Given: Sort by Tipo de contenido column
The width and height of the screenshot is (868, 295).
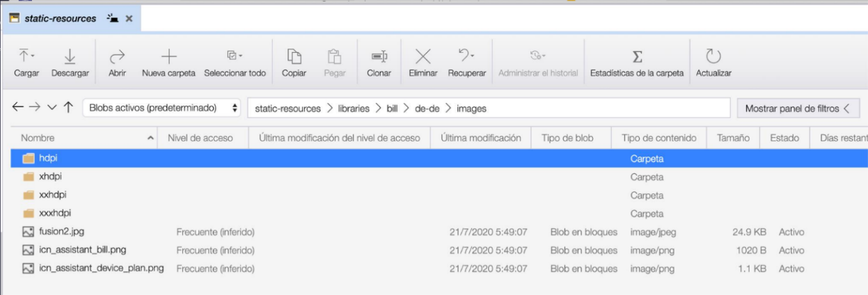Looking at the screenshot, I should click(x=658, y=138).
